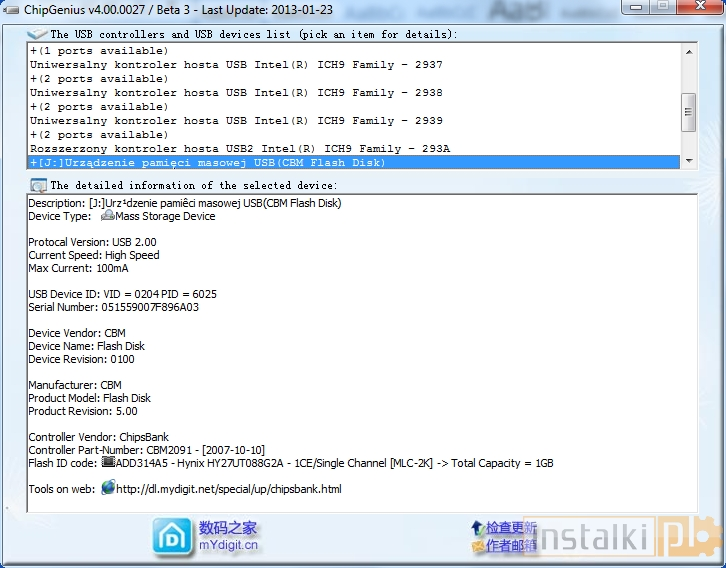
Task: Select the ICH9 Family - 2938 host controller
Action: click(236, 93)
